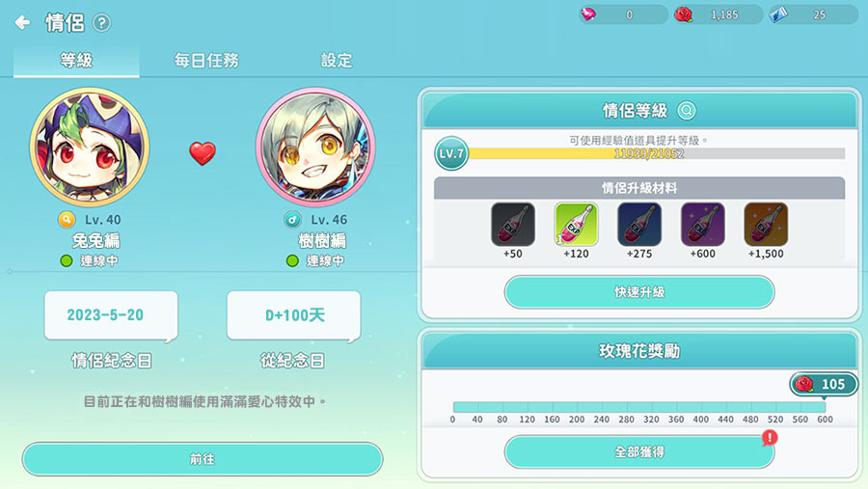Tap the rose currency counter 1,185
868x489 pixels.
[719, 15]
